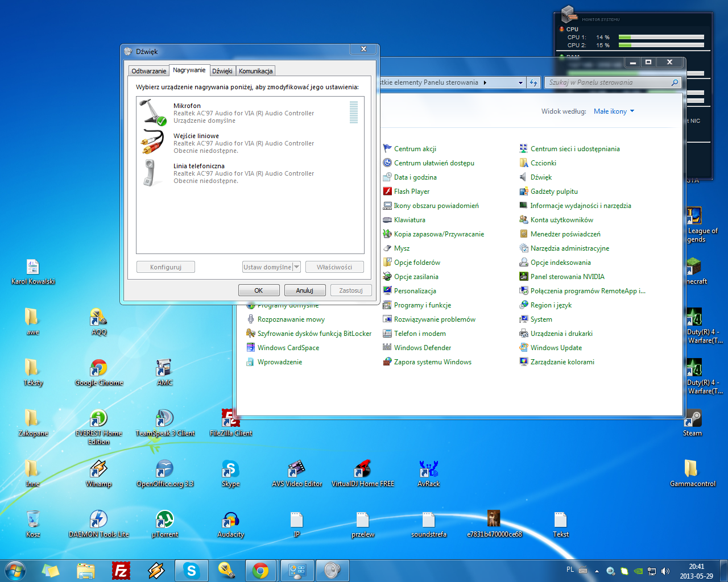Open Flash Player icon in Control Panel
This screenshot has height=582, width=728.
[387, 191]
